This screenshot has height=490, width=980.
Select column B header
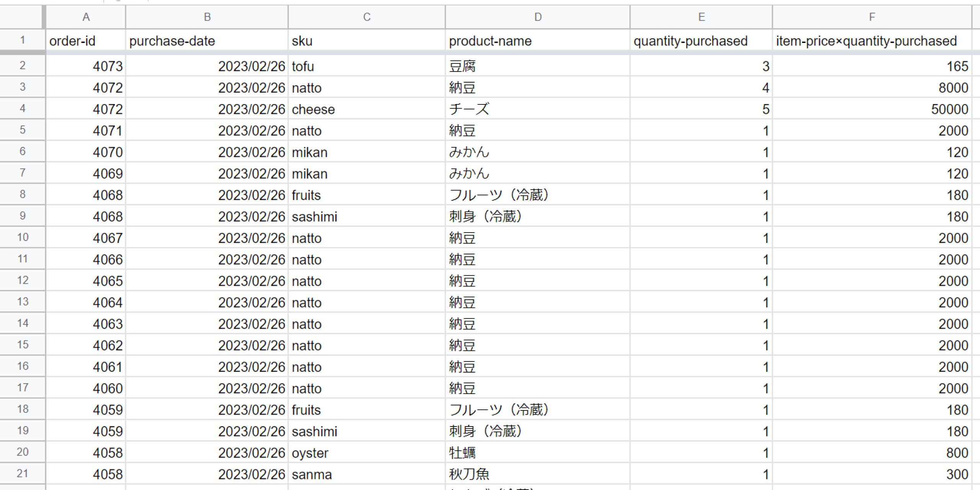(x=207, y=17)
